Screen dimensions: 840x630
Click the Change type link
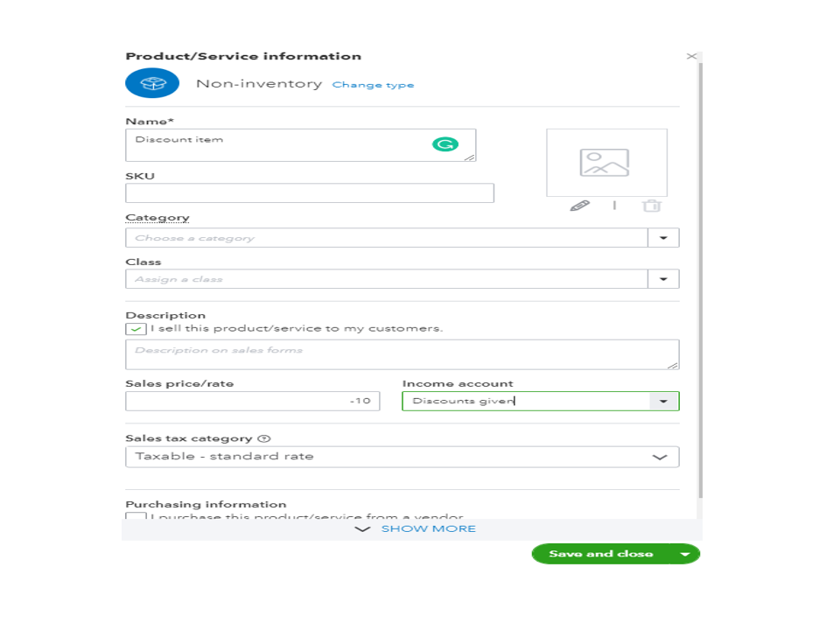[373, 85]
